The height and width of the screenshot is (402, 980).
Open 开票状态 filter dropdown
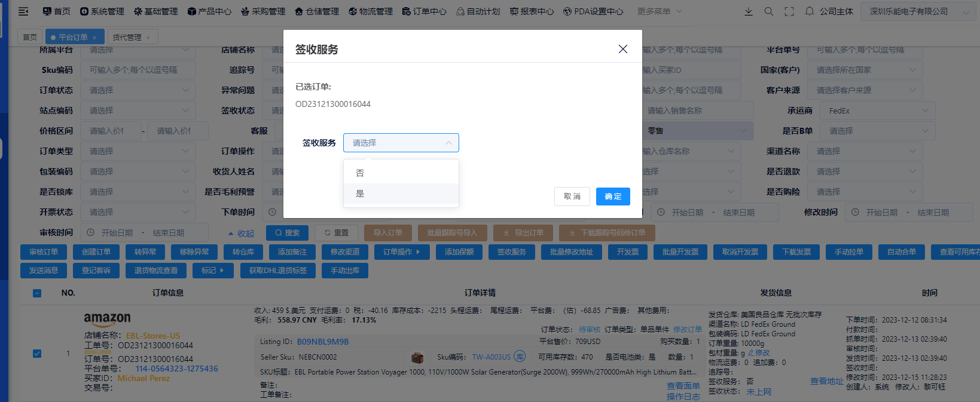[x=138, y=212]
